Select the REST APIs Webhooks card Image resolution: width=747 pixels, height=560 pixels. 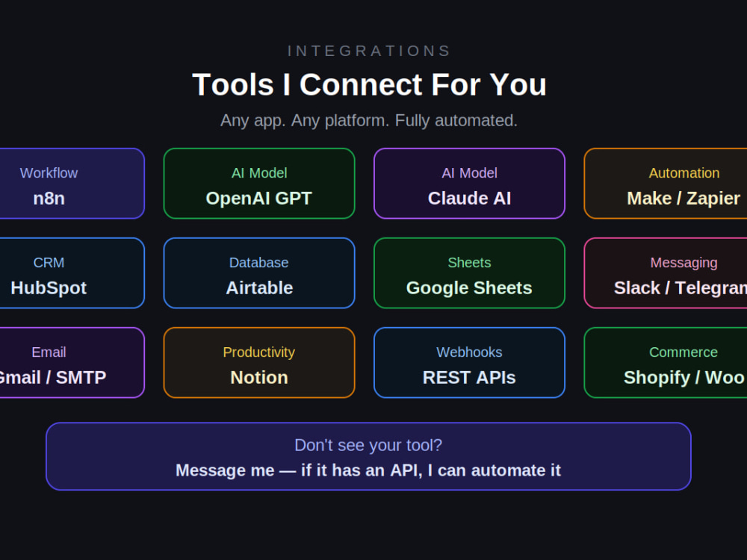click(469, 362)
